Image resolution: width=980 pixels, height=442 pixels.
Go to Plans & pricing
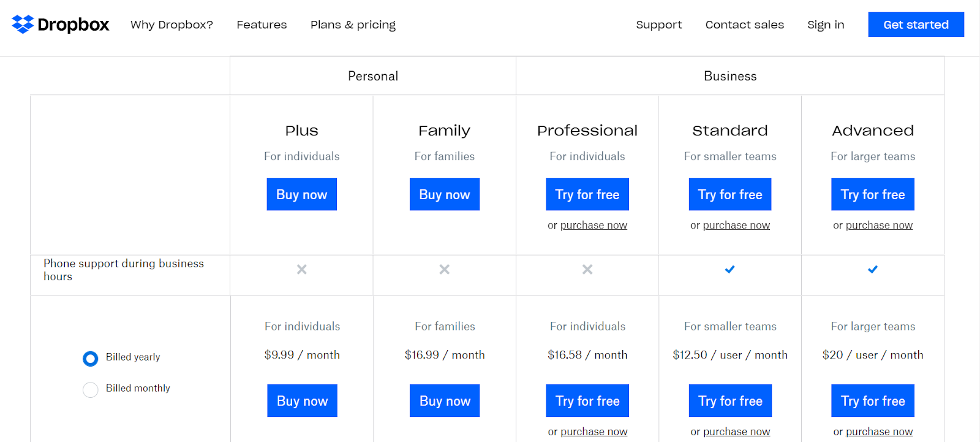(x=353, y=25)
